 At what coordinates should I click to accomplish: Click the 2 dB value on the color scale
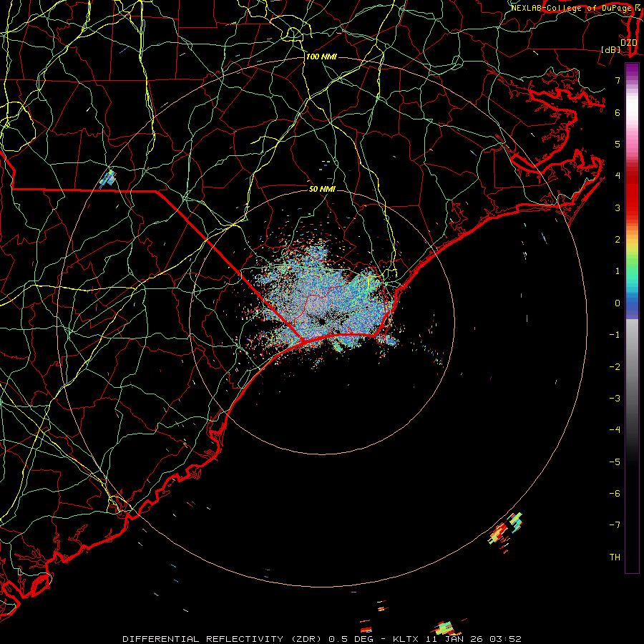(618, 240)
